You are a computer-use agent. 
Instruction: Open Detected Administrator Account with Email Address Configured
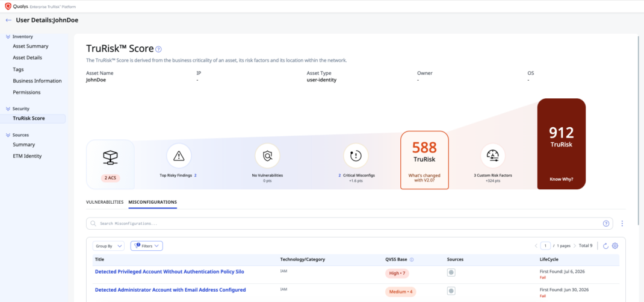point(170,290)
